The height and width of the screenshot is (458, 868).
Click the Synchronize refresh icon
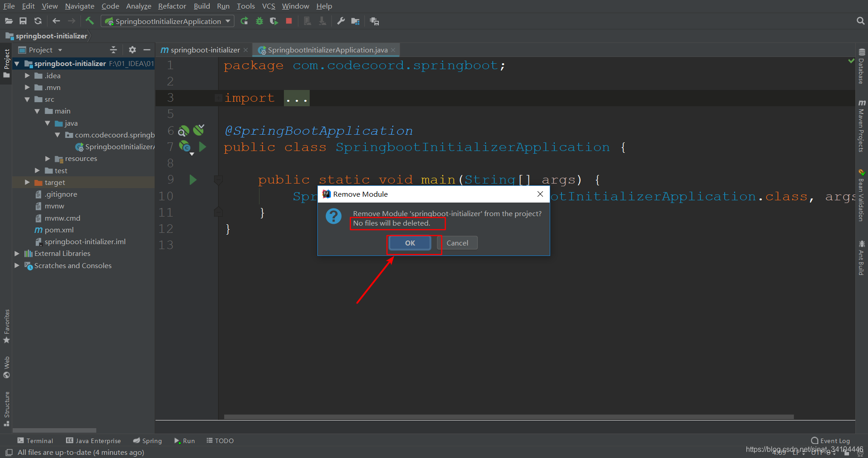coord(38,21)
